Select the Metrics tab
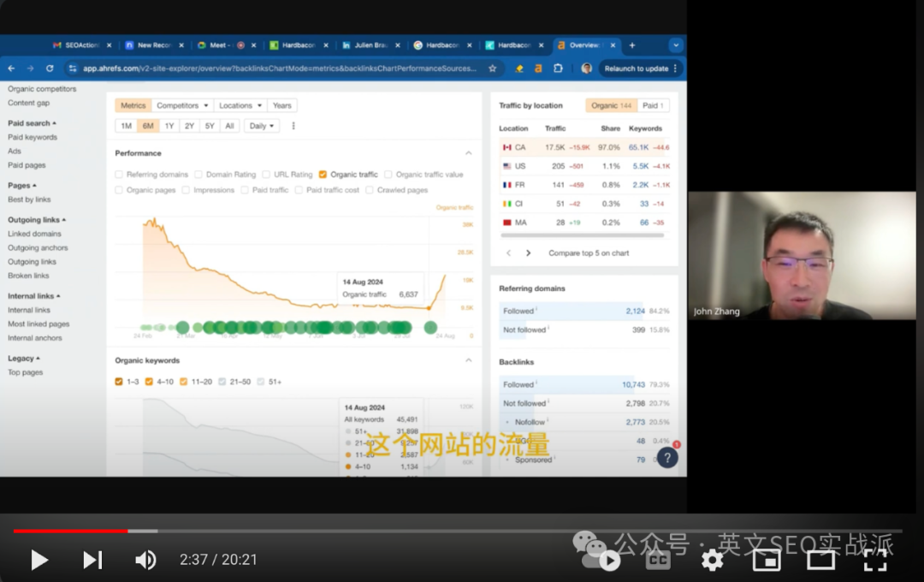This screenshot has width=924, height=582. (133, 105)
